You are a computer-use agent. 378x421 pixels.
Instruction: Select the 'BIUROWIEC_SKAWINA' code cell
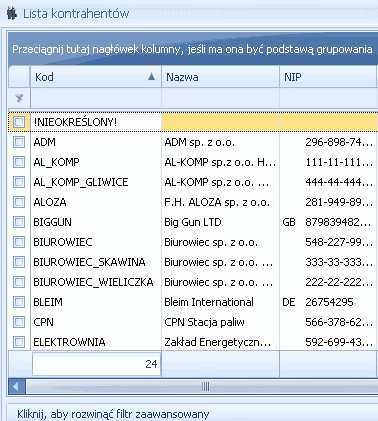pos(96,262)
